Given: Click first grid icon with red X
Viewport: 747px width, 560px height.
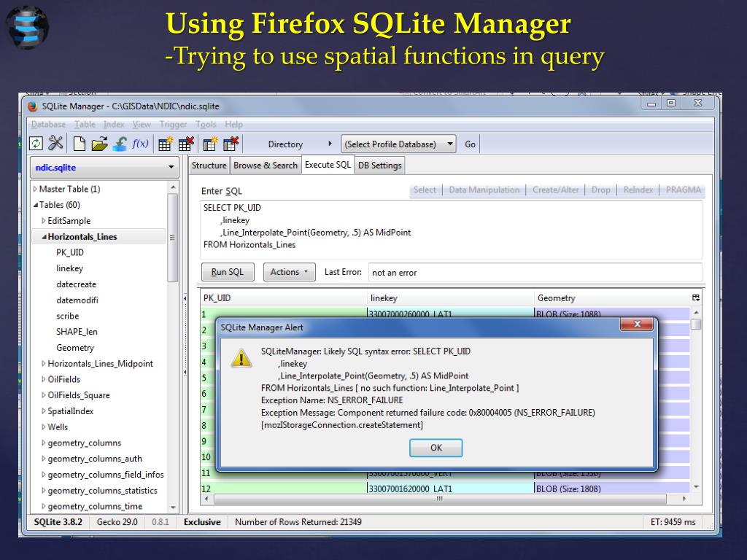Looking at the screenshot, I should [x=186, y=144].
